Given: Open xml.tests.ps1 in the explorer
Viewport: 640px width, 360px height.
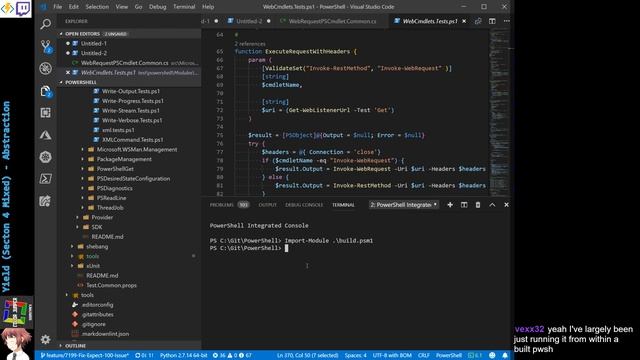Looking at the screenshot, I should tap(118, 130).
